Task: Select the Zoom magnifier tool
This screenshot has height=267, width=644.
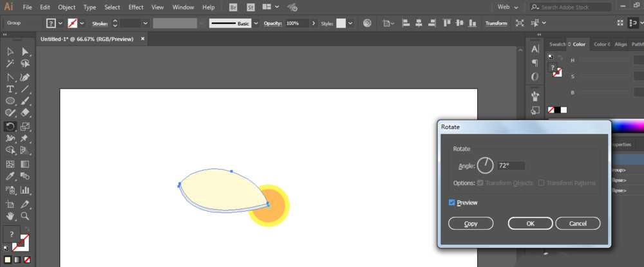Action: coord(25,216)
